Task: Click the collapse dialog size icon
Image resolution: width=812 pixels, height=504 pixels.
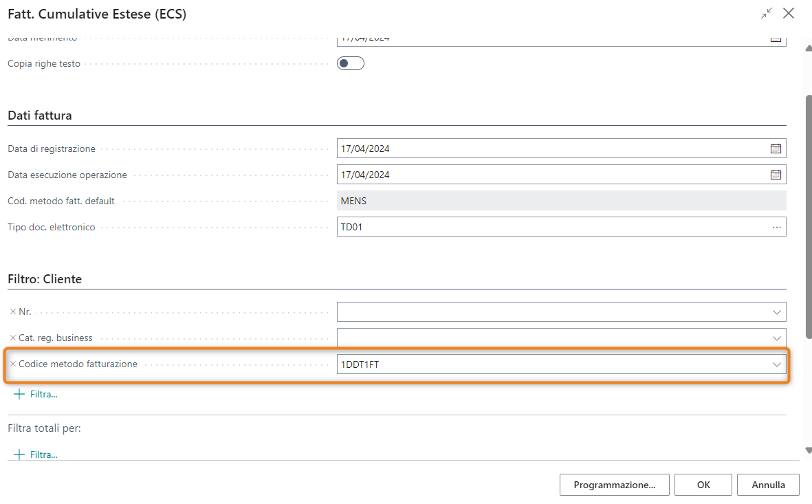Action: point(766,14)
